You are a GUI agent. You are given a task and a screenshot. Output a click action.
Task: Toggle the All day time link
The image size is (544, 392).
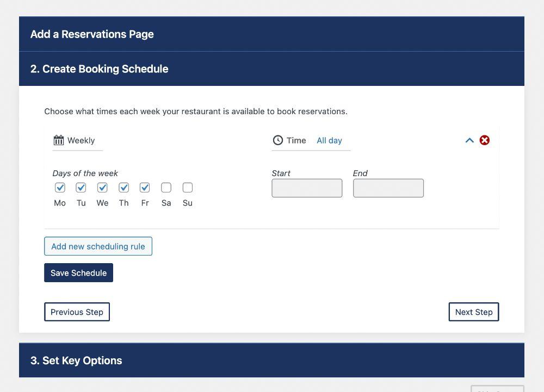pyautogui.click(x=329, y=140)
